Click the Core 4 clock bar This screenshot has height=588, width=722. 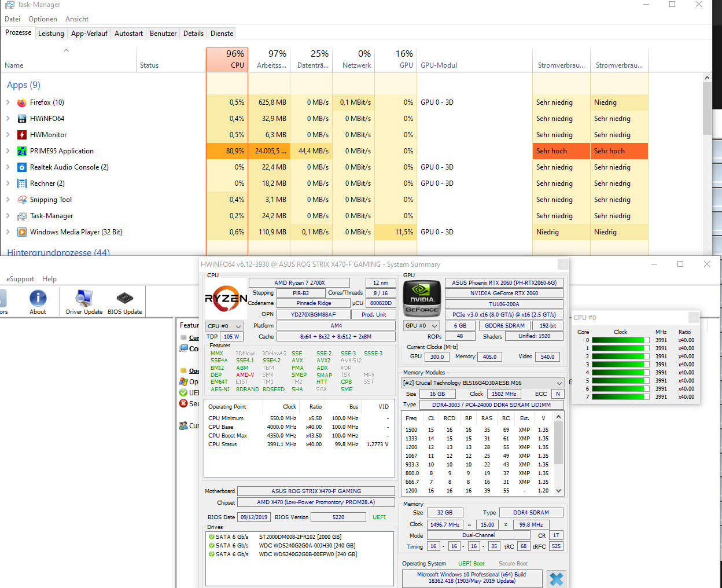620,373
